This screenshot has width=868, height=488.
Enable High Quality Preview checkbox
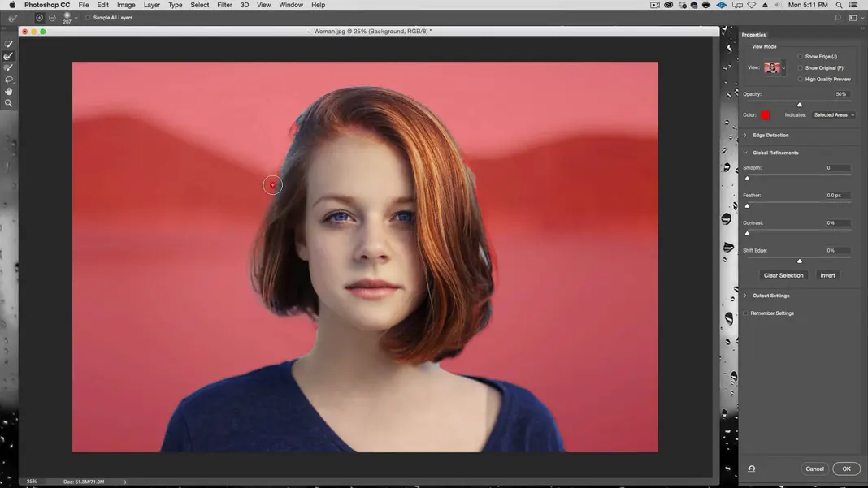pyautogui.click(x=800, y=79)
